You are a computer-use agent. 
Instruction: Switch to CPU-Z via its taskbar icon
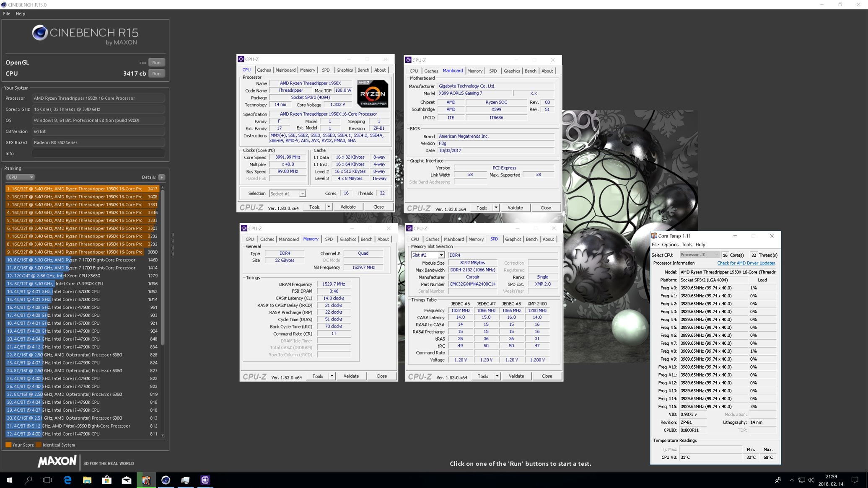point(205,480)
